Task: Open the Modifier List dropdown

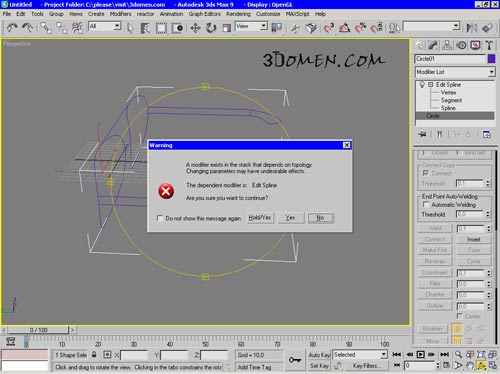Action: (455, 72)
